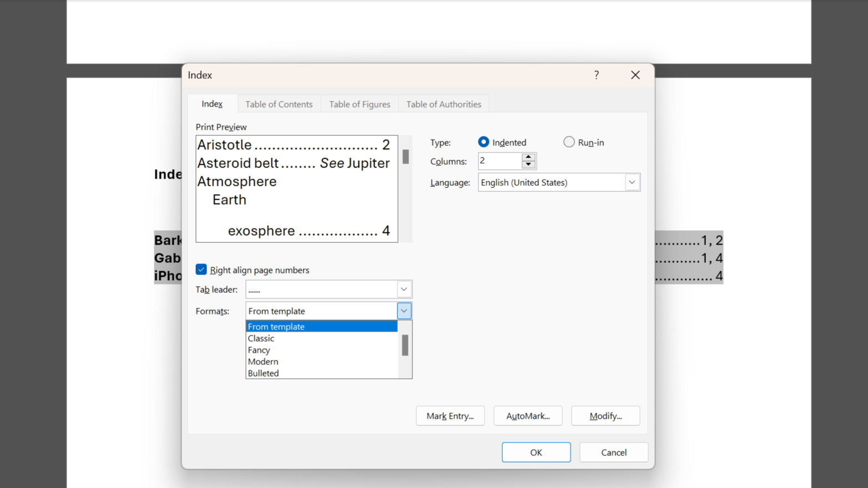Choose Fancy format option

pos(322,350)
